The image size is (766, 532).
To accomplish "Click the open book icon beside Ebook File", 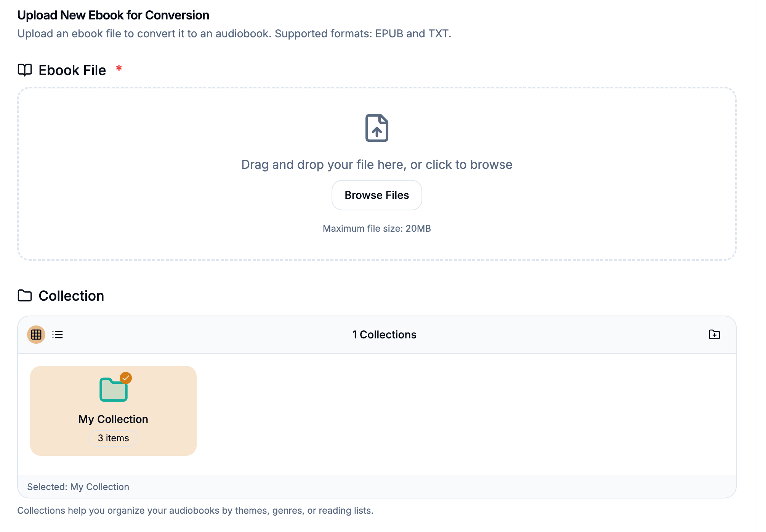I will 25,70.
